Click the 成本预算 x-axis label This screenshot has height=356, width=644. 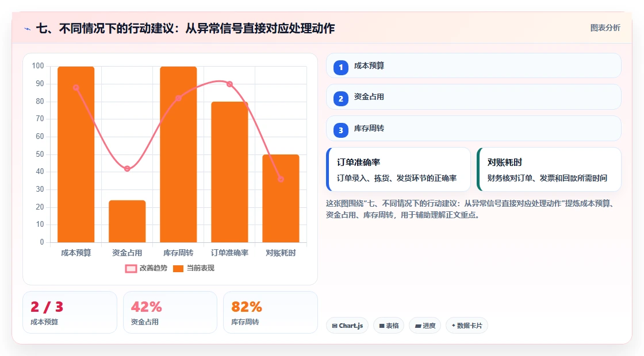tap(76, 253)
